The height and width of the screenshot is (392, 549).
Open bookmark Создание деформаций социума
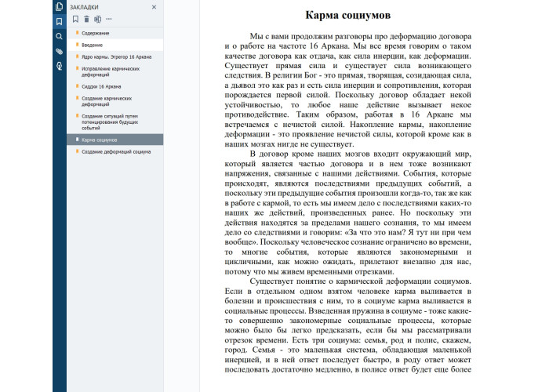116,151
